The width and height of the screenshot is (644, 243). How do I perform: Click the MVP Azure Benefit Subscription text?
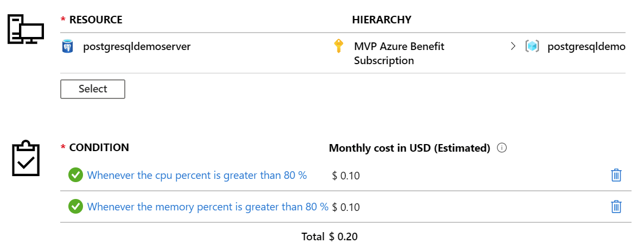click(x=399, y=53)
